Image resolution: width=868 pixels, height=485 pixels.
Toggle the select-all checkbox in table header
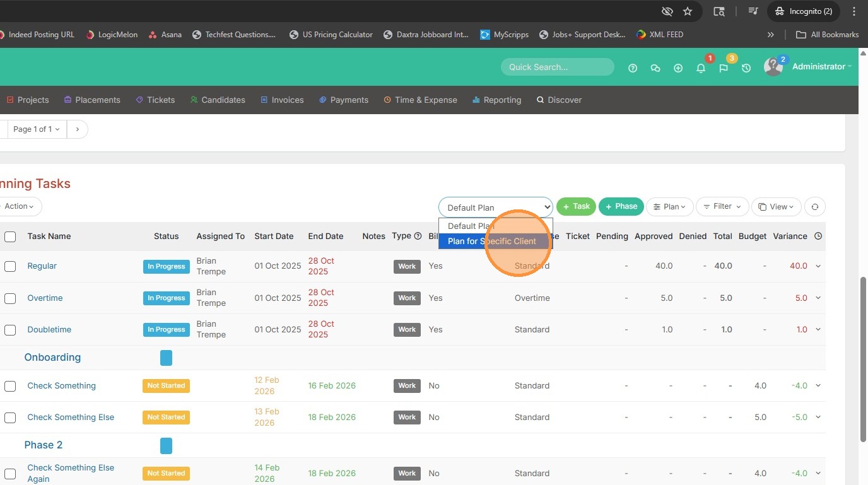coord(10,237)
